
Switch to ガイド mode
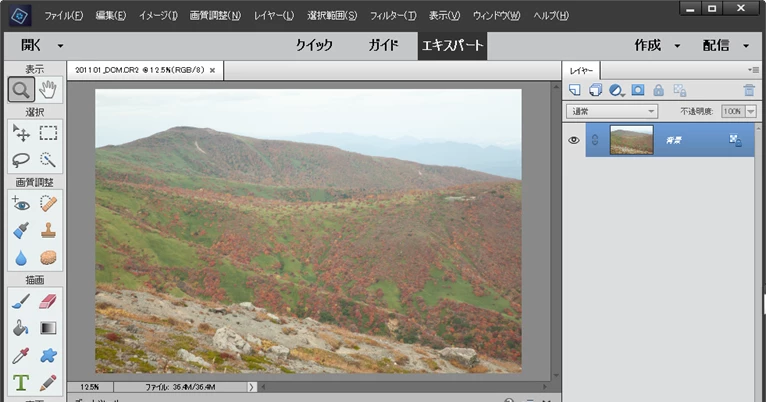[x=383, y=45]
